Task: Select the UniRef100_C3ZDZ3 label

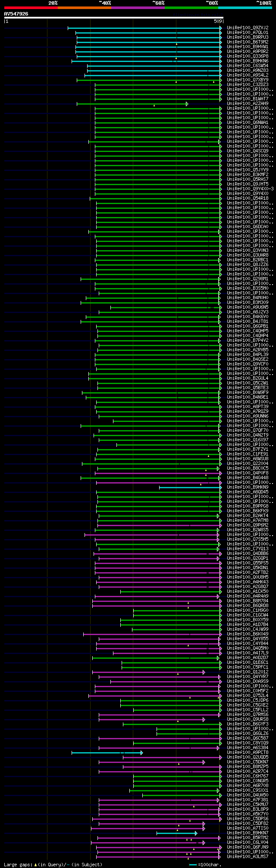Action: 248,85
